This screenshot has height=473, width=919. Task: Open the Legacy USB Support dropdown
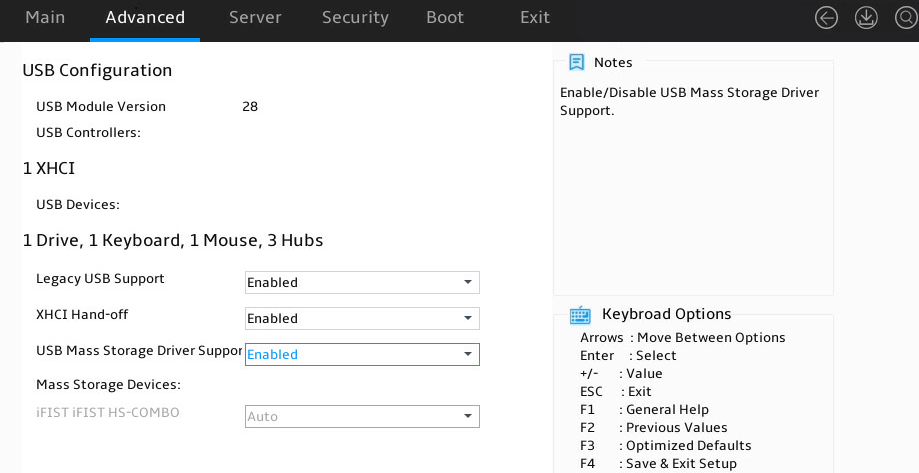pyautogui.click(x=362, y=283)
